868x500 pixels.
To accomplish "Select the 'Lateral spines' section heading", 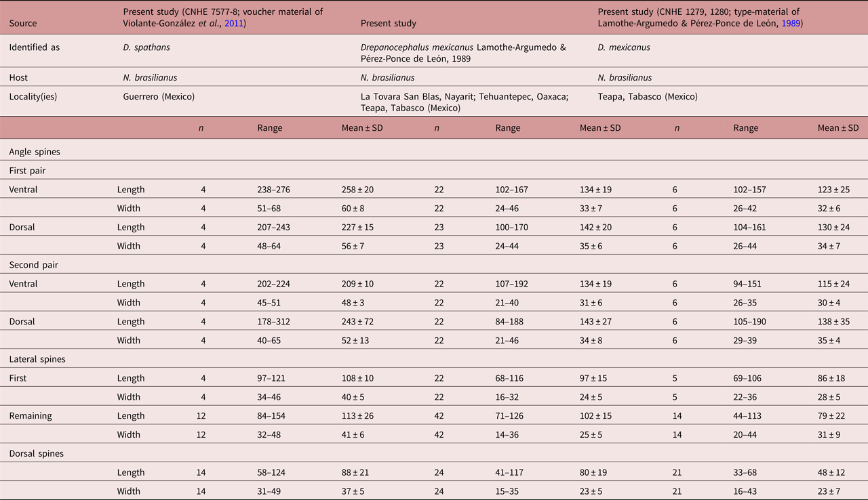I will coord(37,359).
